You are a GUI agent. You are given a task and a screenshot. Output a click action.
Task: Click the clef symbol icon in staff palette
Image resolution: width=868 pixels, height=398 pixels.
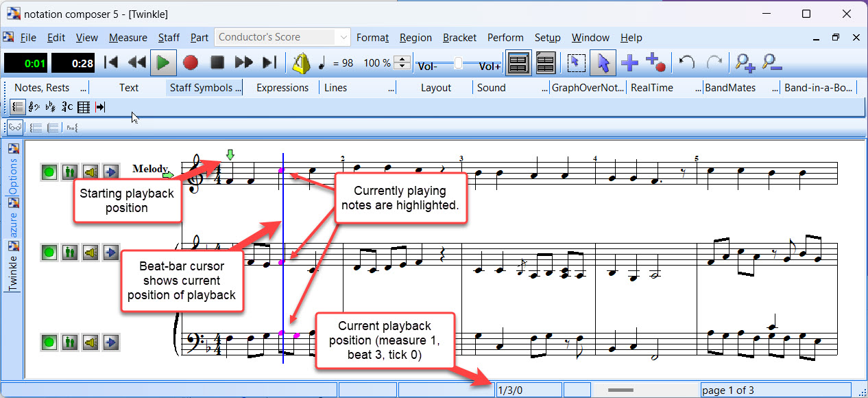tap(34, 107)
